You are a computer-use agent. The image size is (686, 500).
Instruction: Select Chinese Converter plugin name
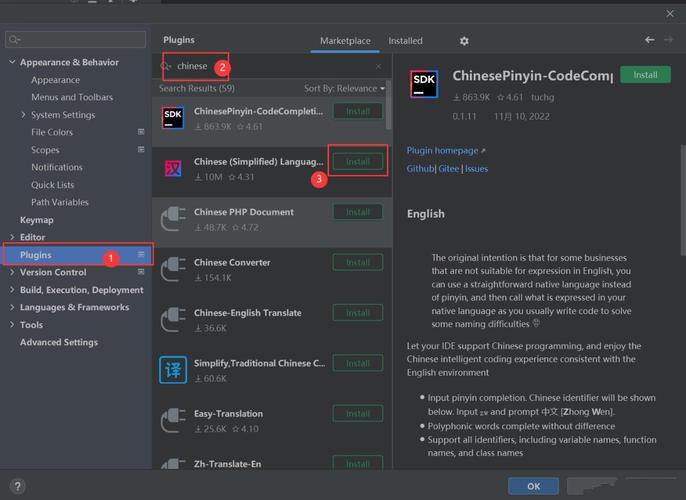pyautogui.click(x=232, y=262)
